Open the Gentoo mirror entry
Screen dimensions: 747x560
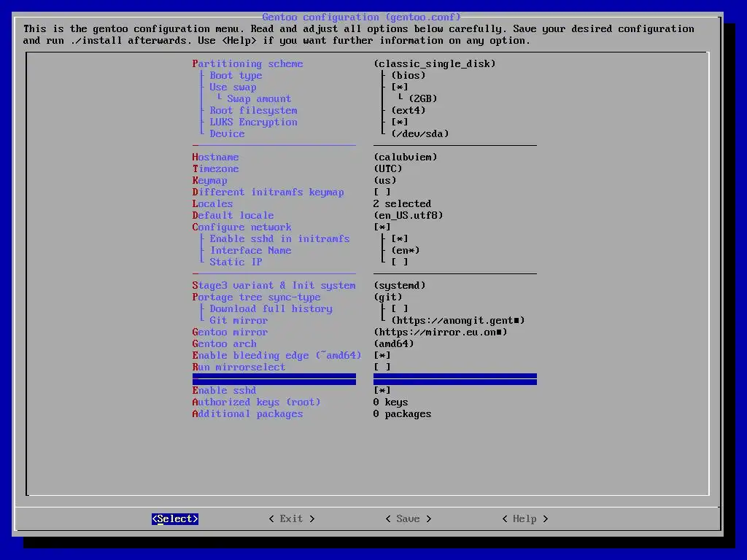point(230,332)
